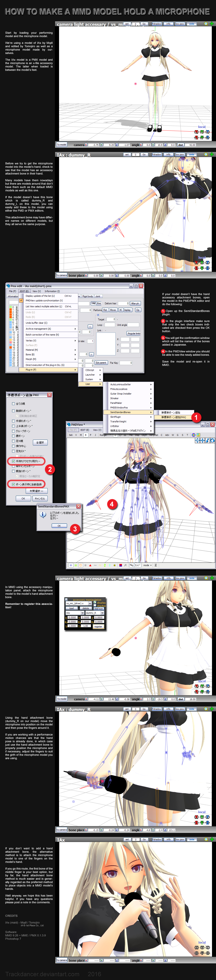Click OK in SemiStandardBonesPMX confirmation dialog
The image size is (216, 980).
[x=59, y=525]
